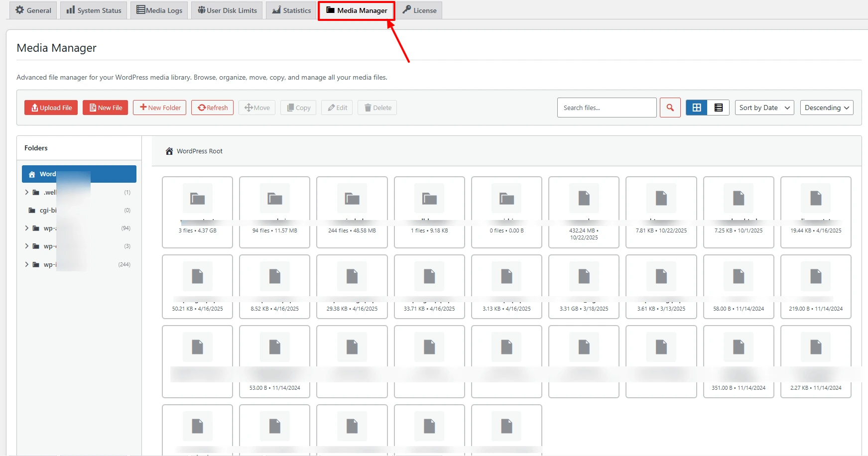This screenshot has height=456, width=868.
Task: Switch to list view layout
Action: [x=718, y=108]
